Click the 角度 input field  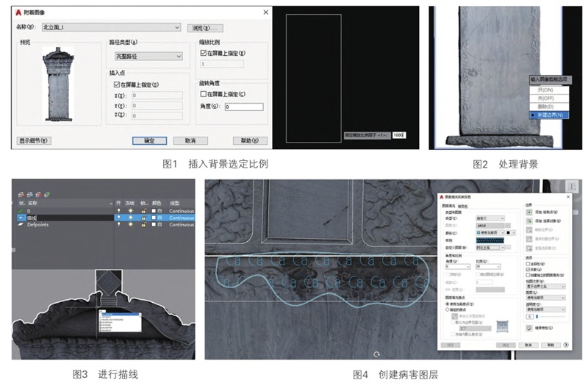click(244, 107)
